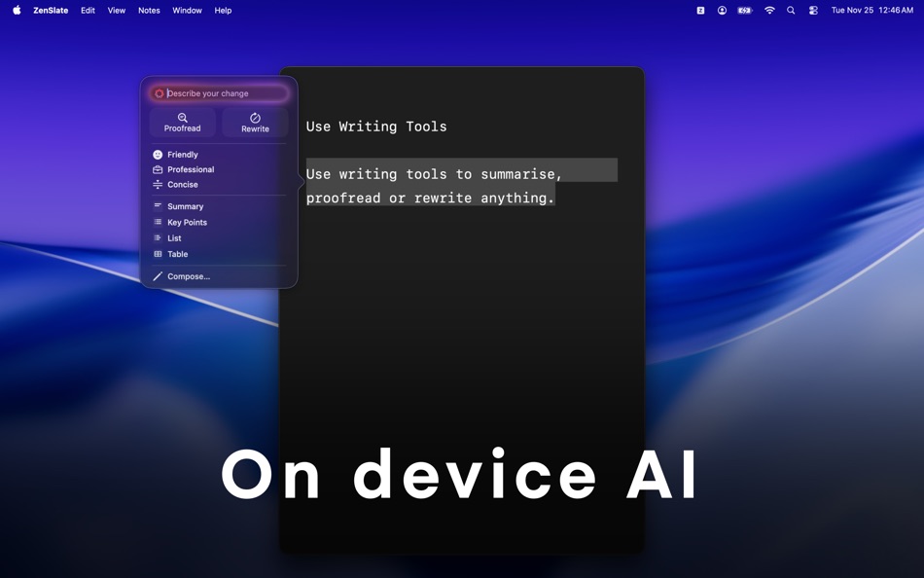
Task: Click the Summary lines icon
Action: [x=157, y=206]
